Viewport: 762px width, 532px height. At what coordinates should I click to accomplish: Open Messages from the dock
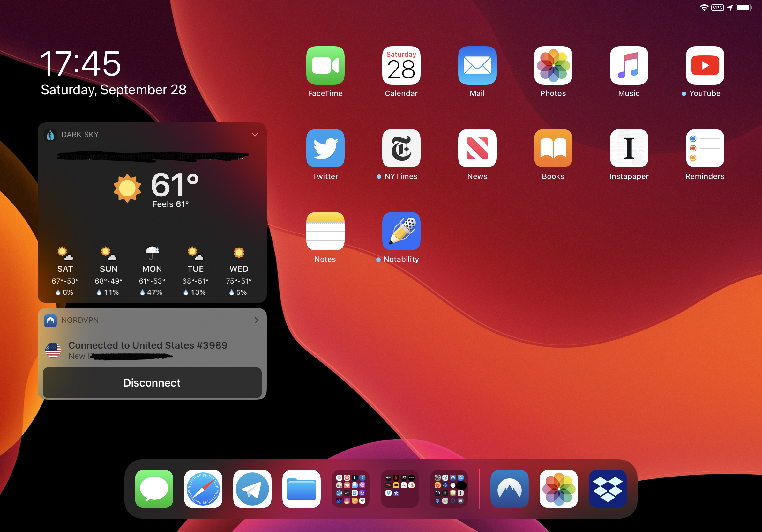pos(154,489)
